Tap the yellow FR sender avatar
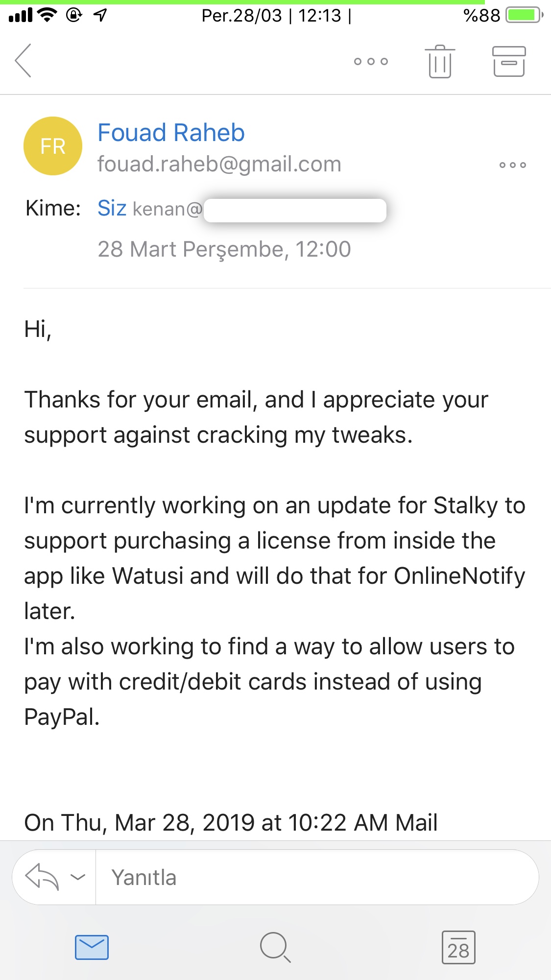Viewport: 551px width, 980px height. (x=53, y=146)
